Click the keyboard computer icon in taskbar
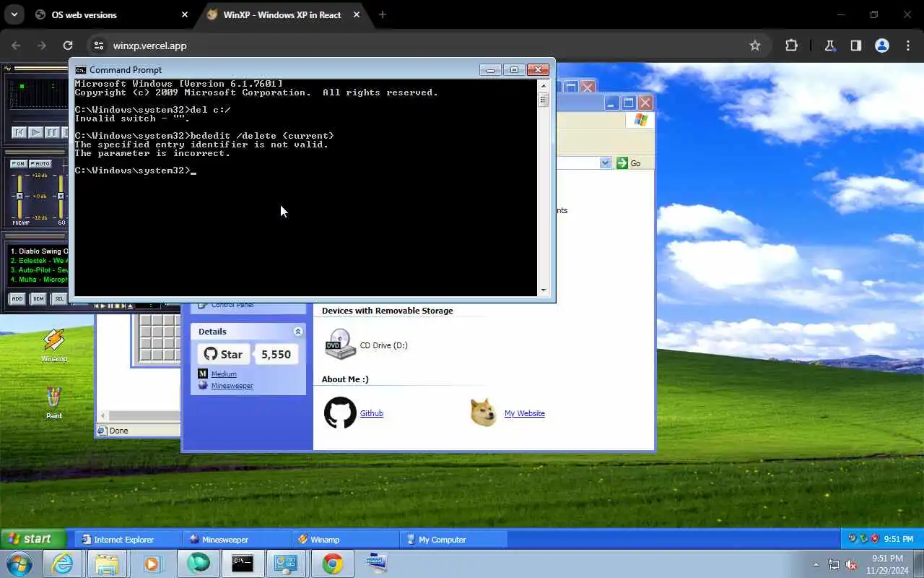This screenshot has width=924, height=578. point(377,564)
